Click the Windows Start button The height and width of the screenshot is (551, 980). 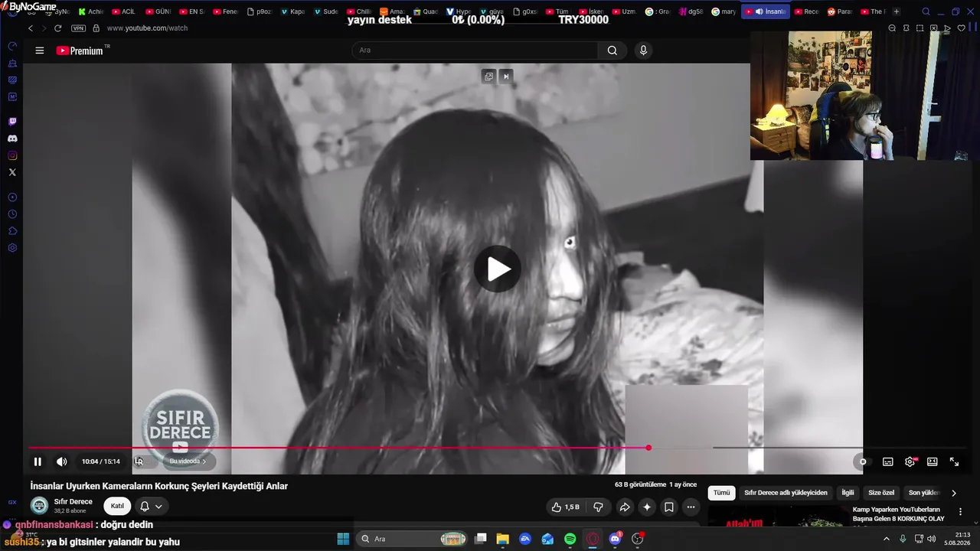coord(343,539)
